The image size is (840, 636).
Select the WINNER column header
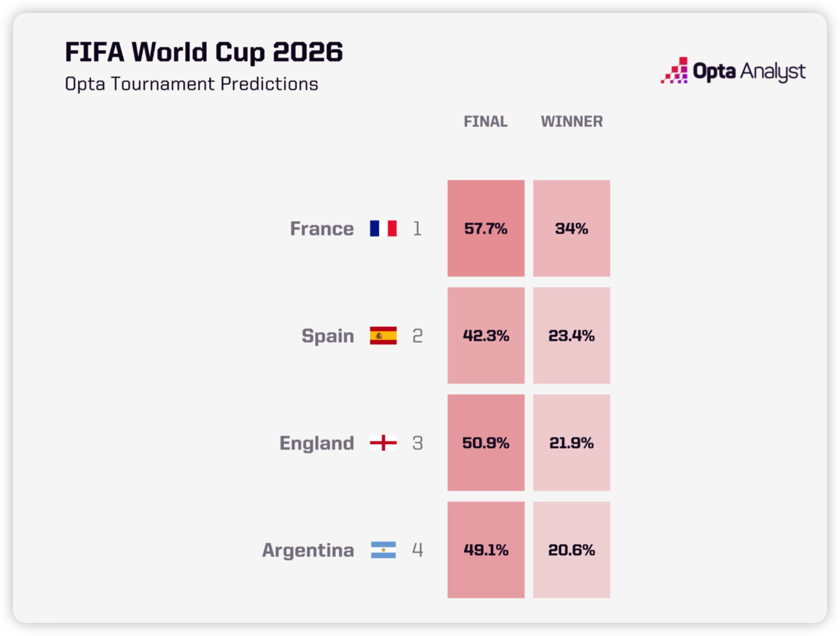pyautogui.click(x=572, y=122)
